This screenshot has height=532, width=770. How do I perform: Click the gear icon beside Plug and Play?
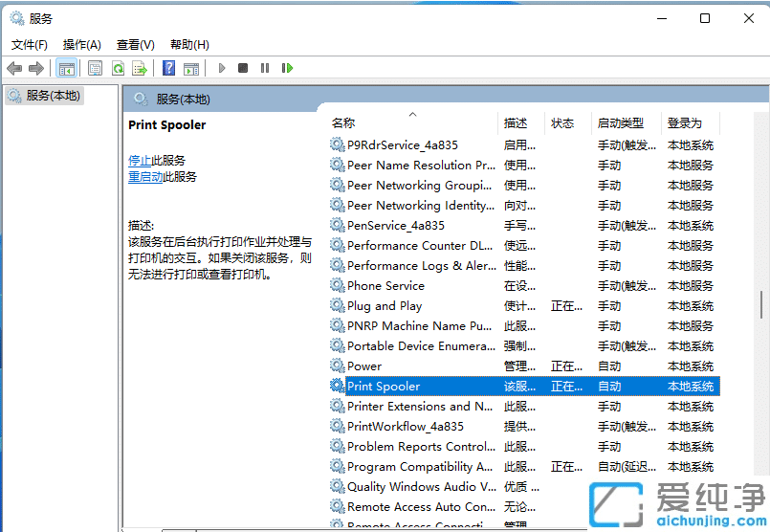point(337,305)
